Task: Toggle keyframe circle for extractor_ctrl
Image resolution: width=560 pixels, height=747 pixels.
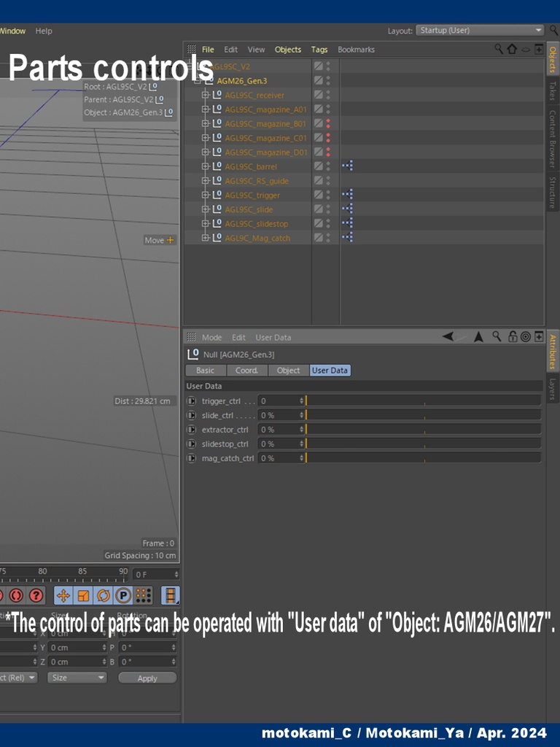Action: (192, 430)
